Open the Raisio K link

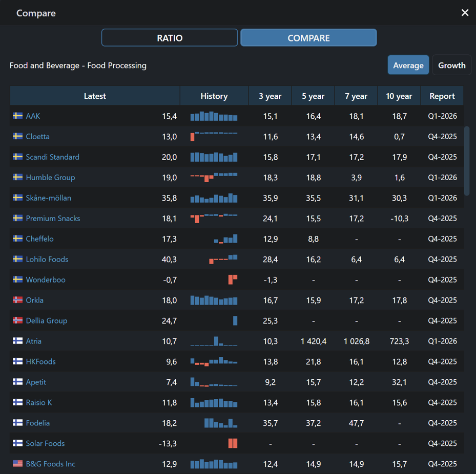pos(39,402)
